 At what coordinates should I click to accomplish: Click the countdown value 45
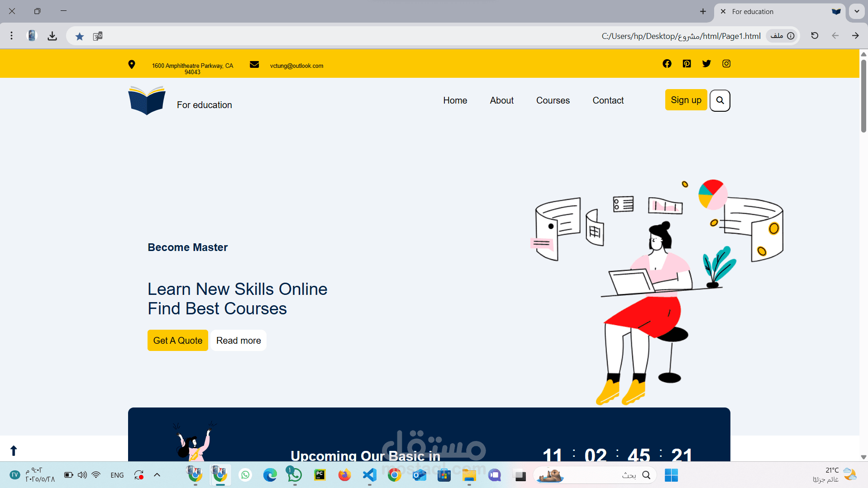tap(639, 455)
